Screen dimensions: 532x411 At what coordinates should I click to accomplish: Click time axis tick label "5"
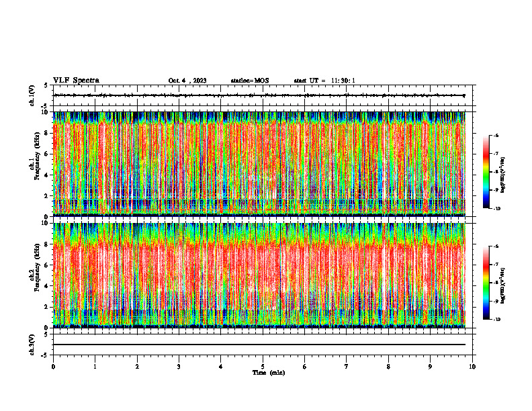[x=263, y=367]
